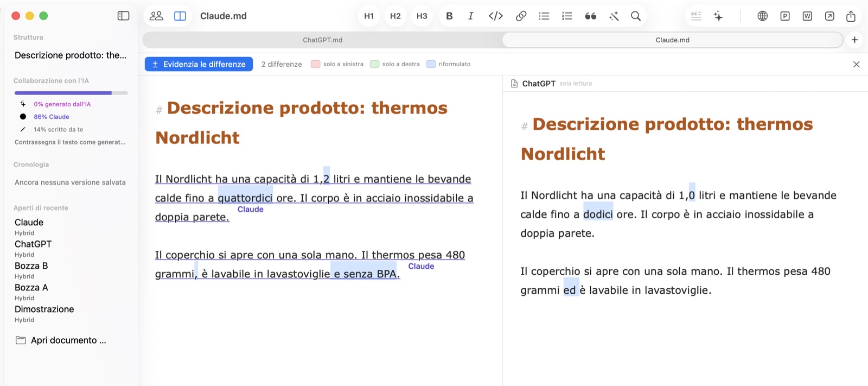
Task: Apply Heading 3 with H3 button
Action: [422, 16]
